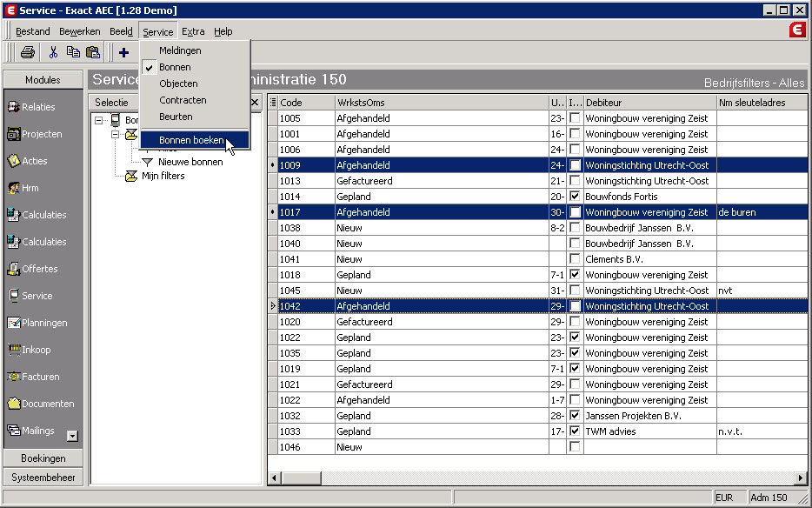Click the scissors cut icon
The image size is (812, 508).
(53, 52)
